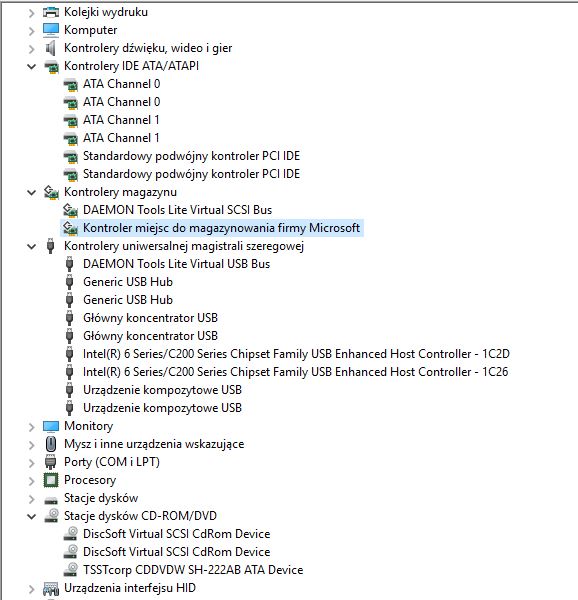Expand Urządzenia interfejsu HID node
This screenshot has width=578, height=600.
coord(32,589)
